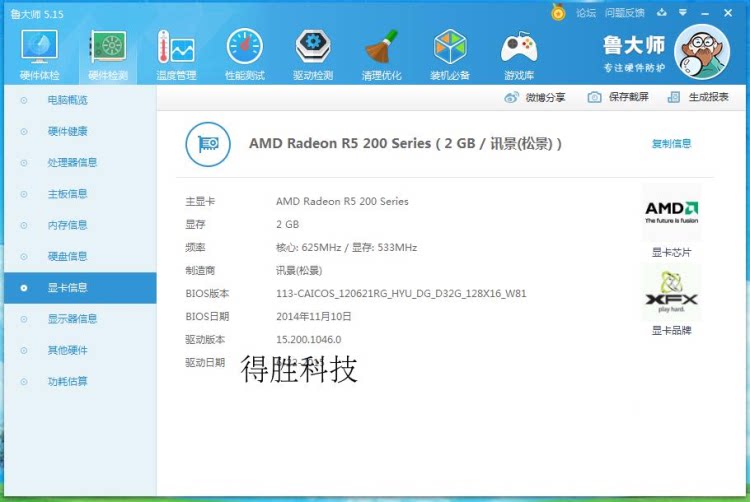This screenshot has height=502, width=750.
Task: Click the 讯景(松景) manufacturer value
Action: (x=299, y=271)
